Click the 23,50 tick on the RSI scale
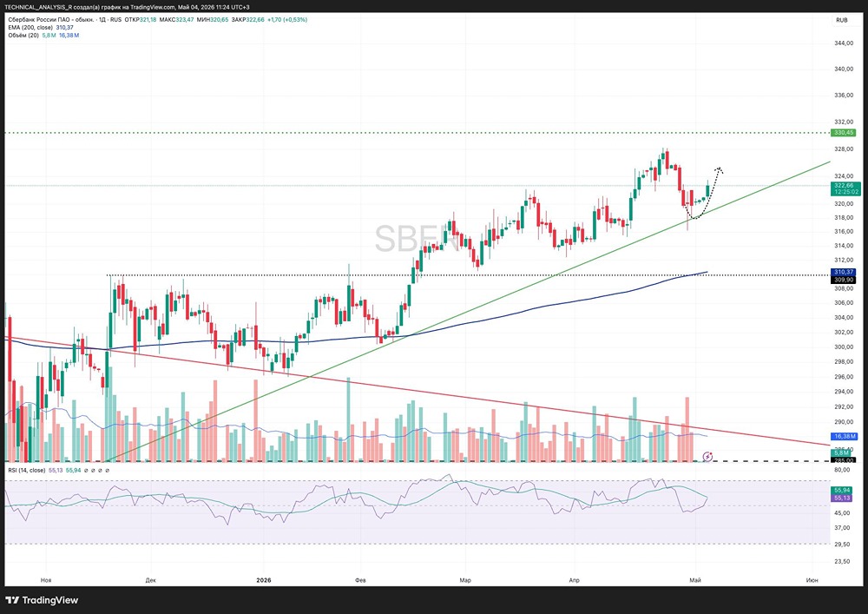Screen dimensions: 868x614 tap(842, 561)
